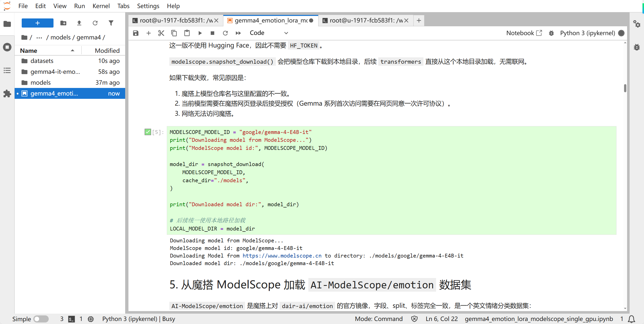Image resolution: width=644 pixels, height=324 pixels.
Task: Open the Kernel menu
Action: point(101,6)
